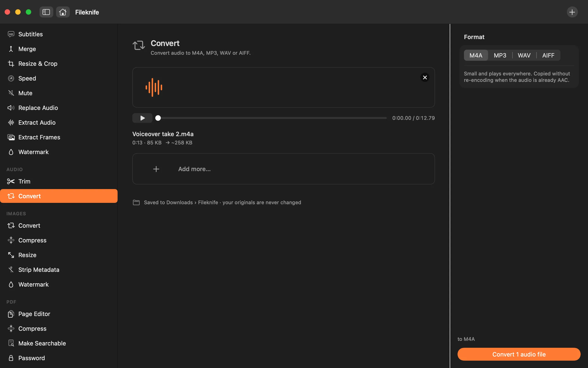Open PDF Password tool
Screen dimensions: 588x368
tap(59, 358)
